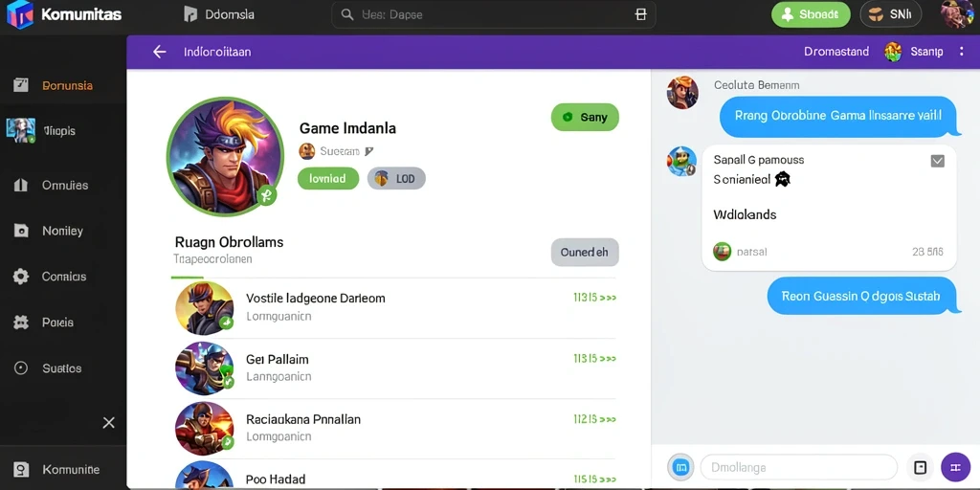The height and width of the screenshot is (490, 980).
Task: Open Onnuias in the sidebar
Action: click(63, 185)
